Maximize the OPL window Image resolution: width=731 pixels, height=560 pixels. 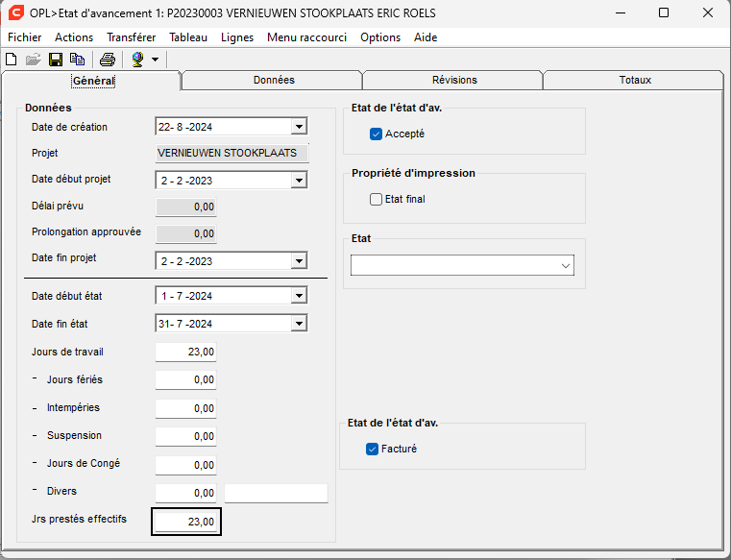click(x=664, y=13)
